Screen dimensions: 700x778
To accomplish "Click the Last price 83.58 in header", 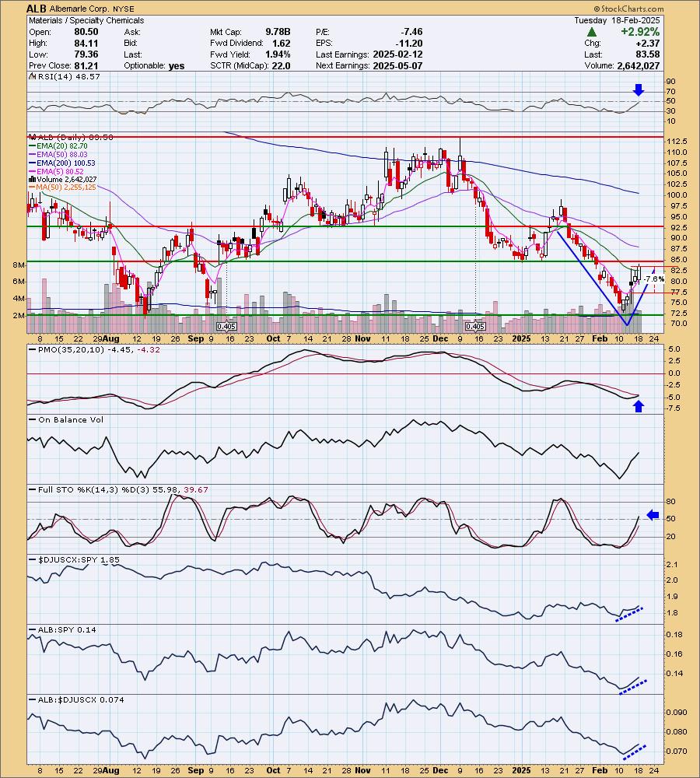I will (648, 54).
